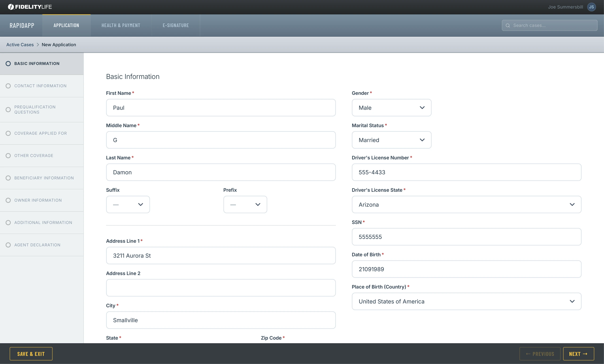
Task: Click the RapidApp header label
Action: [x=22, y=25]
